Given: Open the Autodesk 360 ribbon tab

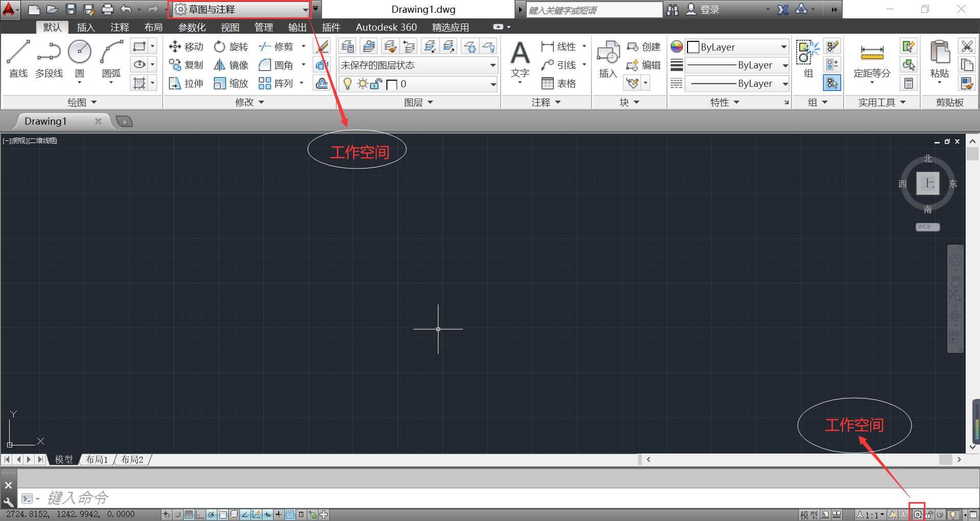Looking at the screenshot, I should 386,27.
